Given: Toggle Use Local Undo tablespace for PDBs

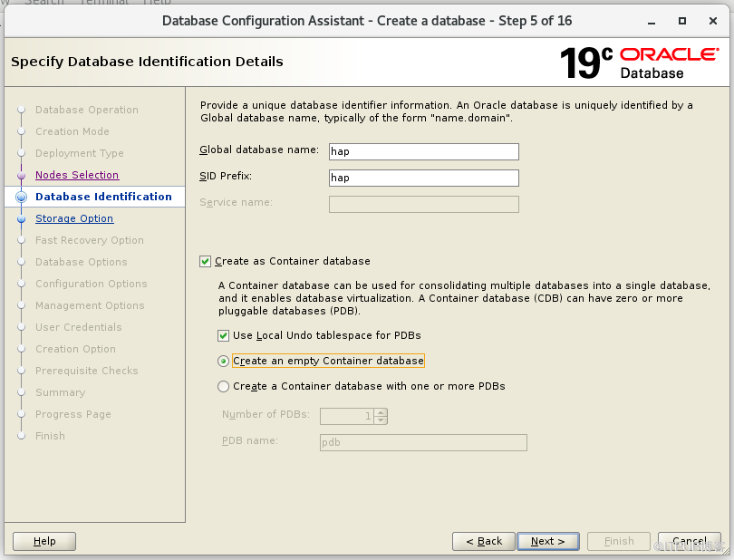Looking at the screenshot, I should [x=223, y=335].
